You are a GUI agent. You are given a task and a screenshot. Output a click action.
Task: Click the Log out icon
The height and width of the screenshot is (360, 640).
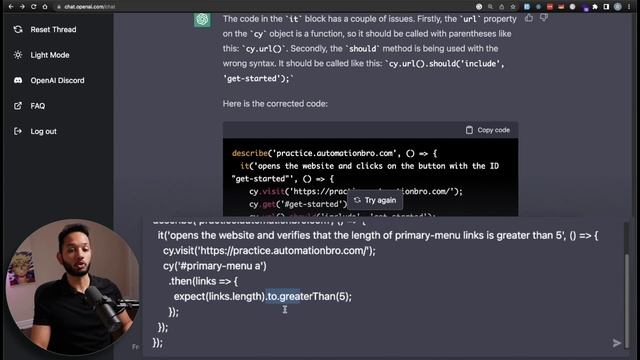(18, 131)
